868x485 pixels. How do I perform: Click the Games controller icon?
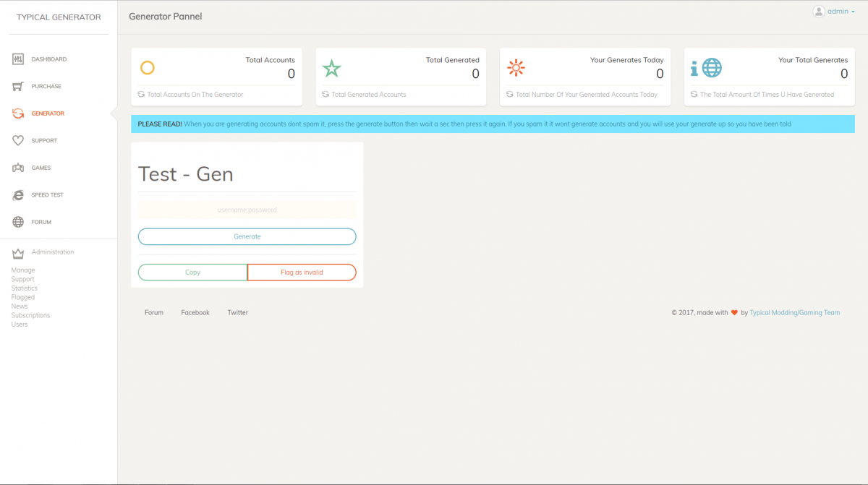click(x=18, y=168)
